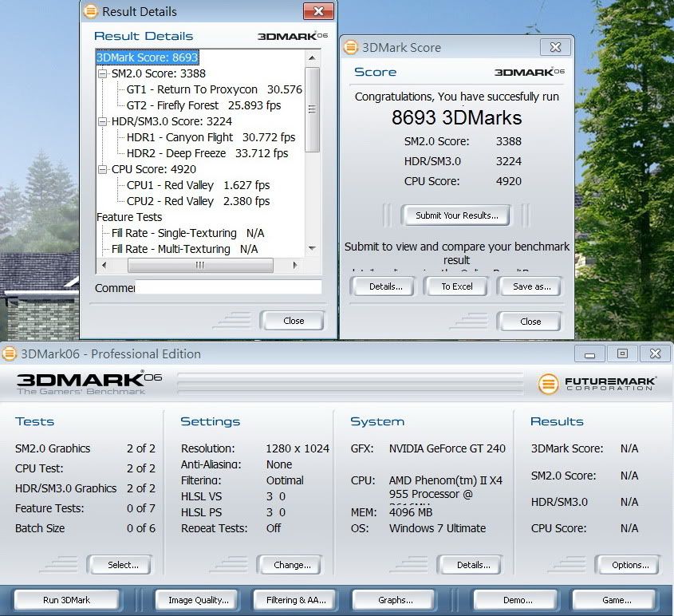This screenshot has width=674, height=616.
Task: Collapse the CPU Score tree node
Action: coord(102,169)
